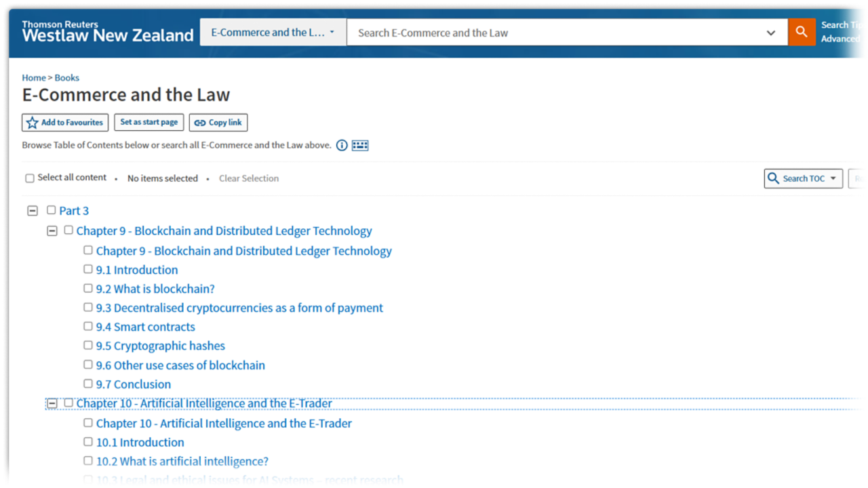868x488 pixels.
Task: Click Set as start page button
Action: click(149, 123)
